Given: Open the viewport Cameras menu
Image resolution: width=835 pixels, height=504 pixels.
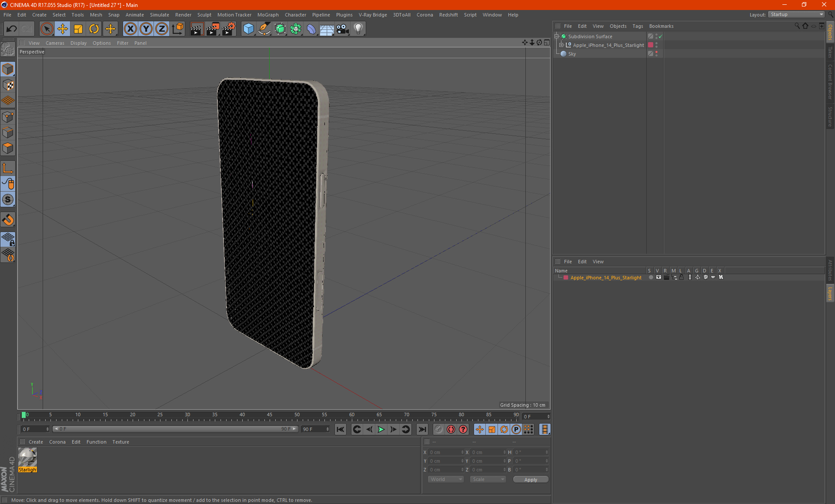Looking at the screenshot, I should pos(55,43).
